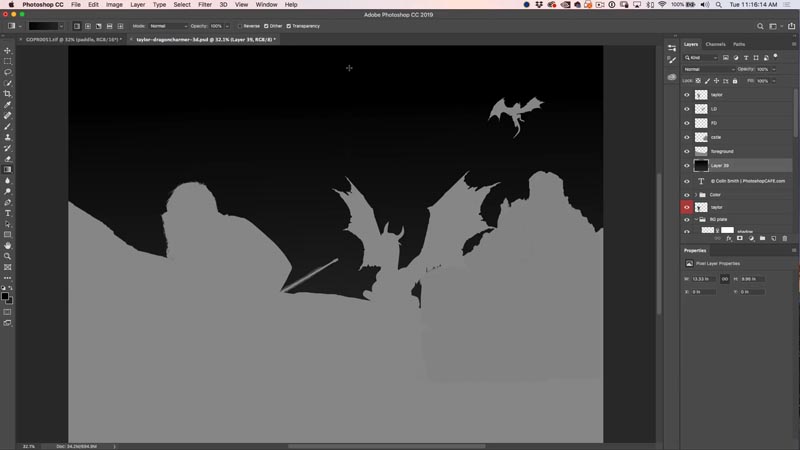Select the Crop tool
Screen dimensions: 800x450
(x=8, y=94)
